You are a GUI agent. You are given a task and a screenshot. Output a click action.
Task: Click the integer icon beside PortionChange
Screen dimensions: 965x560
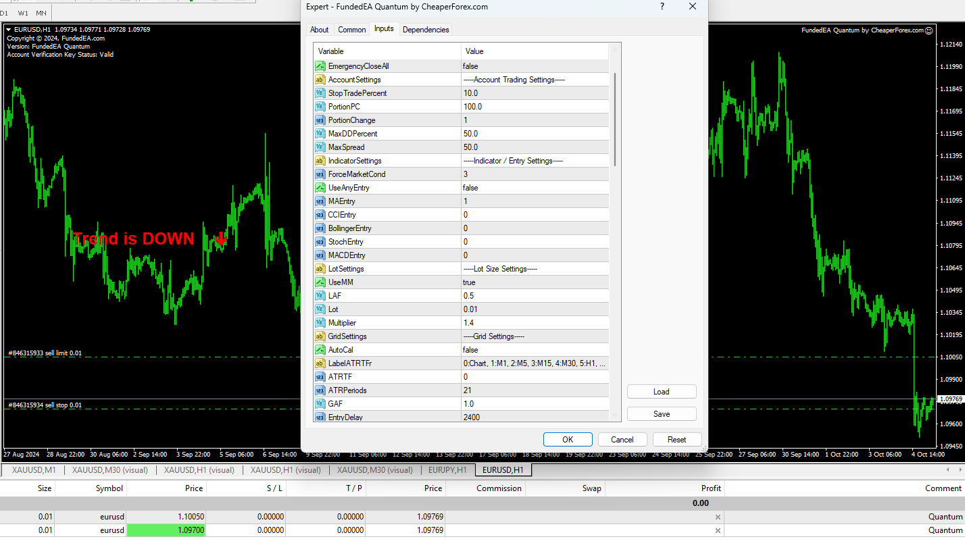[320, 120]
